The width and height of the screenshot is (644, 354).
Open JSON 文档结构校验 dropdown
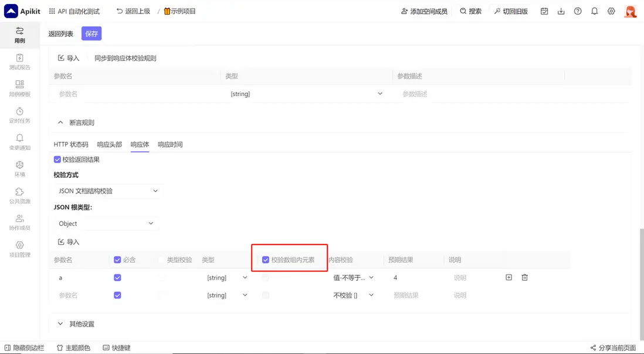click(x=108, y=190)
